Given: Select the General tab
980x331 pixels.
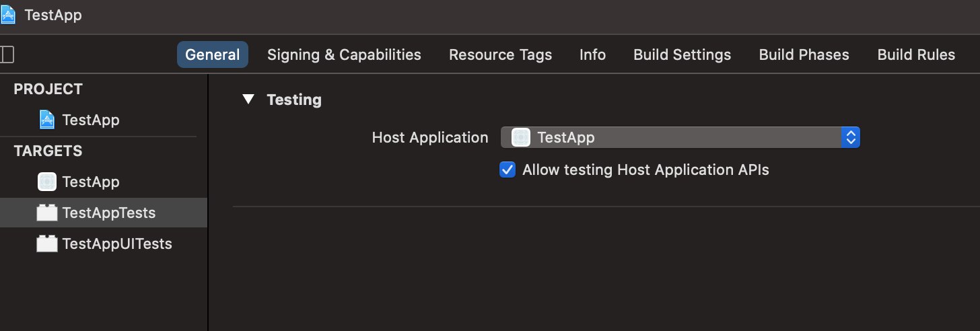Looking at the screenshot, I should click(x=213, y=55).
